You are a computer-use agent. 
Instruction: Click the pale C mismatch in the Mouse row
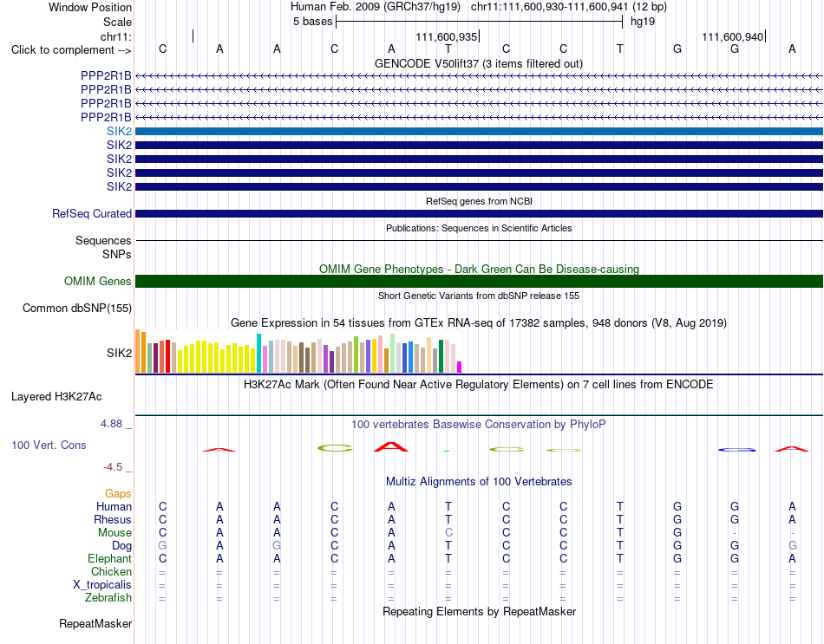click(x=448, y=533)
